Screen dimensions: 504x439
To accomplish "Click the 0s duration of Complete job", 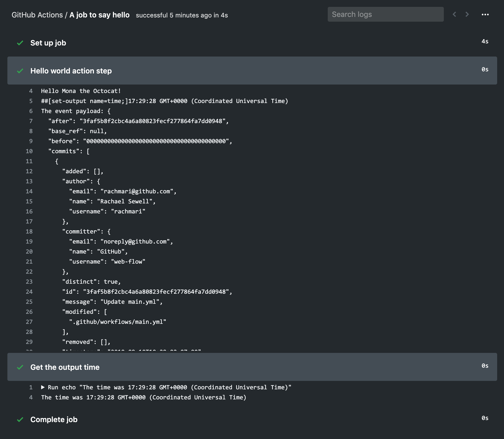I will [485, 418].
